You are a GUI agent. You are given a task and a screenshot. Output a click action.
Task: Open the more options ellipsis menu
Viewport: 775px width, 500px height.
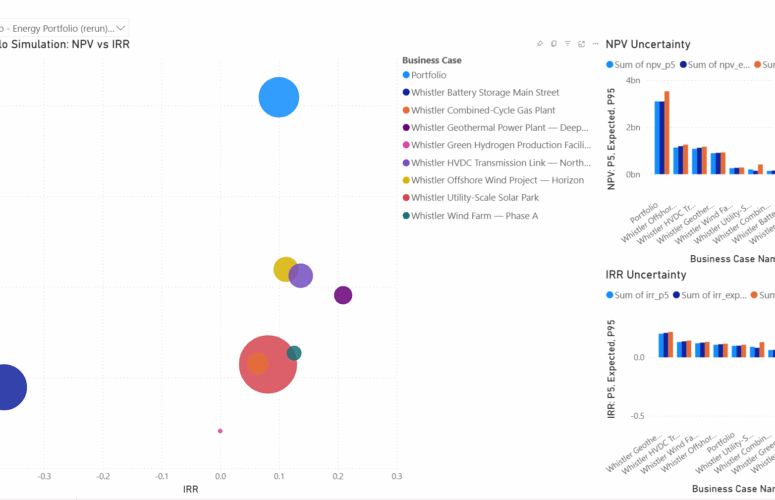point(595,44)
